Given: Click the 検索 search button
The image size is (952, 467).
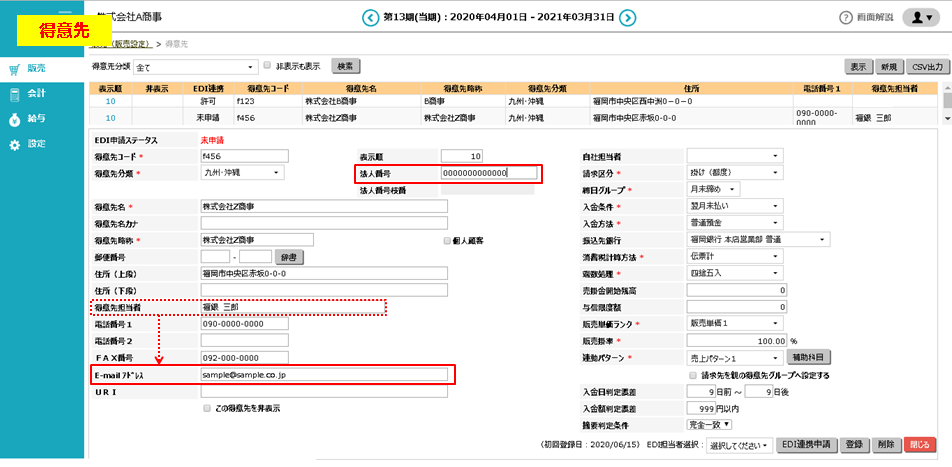Looking at the screenshot, I should click(345, 67).
